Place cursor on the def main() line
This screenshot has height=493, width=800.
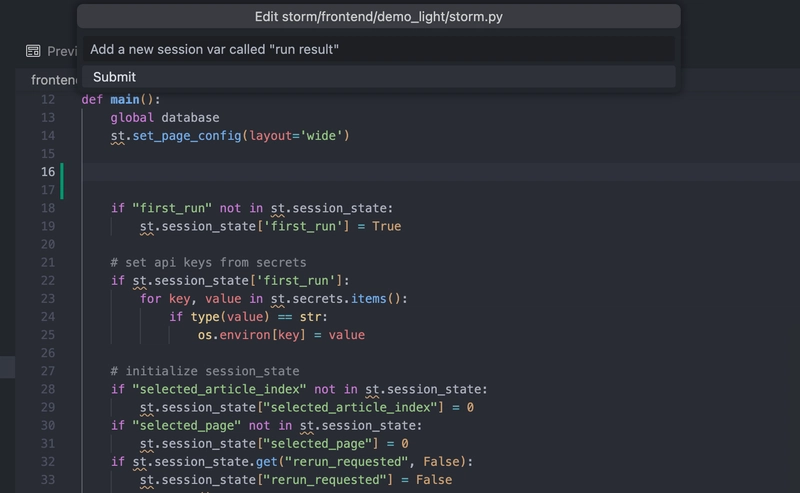121,100
